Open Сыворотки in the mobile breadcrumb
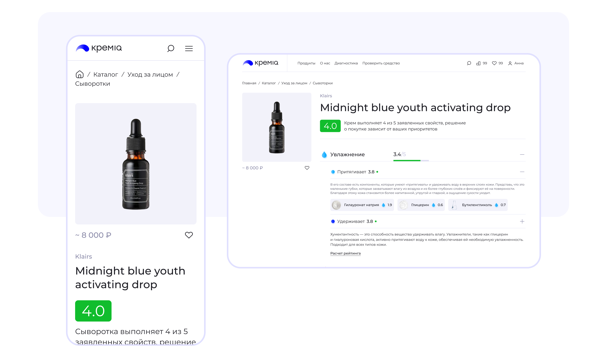 point(93,84)
